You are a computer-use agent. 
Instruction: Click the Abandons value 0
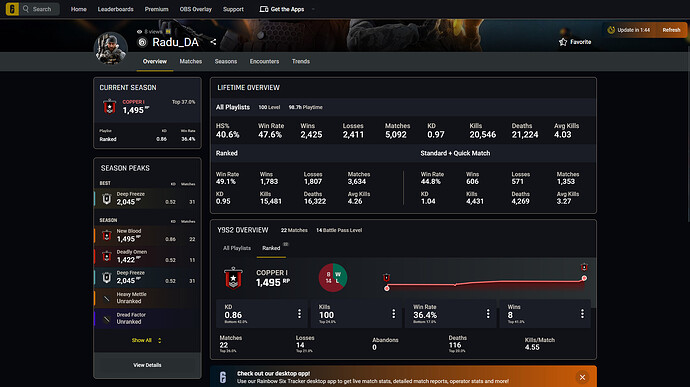pos(374,347)
